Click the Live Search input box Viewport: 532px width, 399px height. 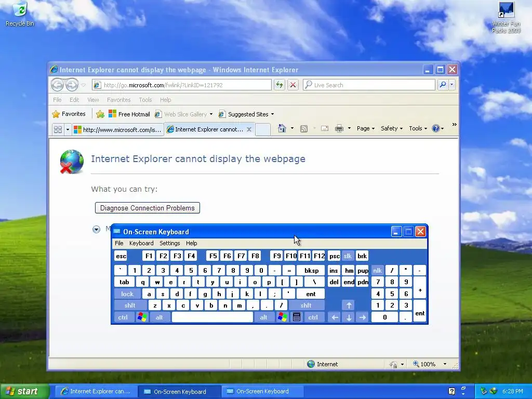point(369,85)
